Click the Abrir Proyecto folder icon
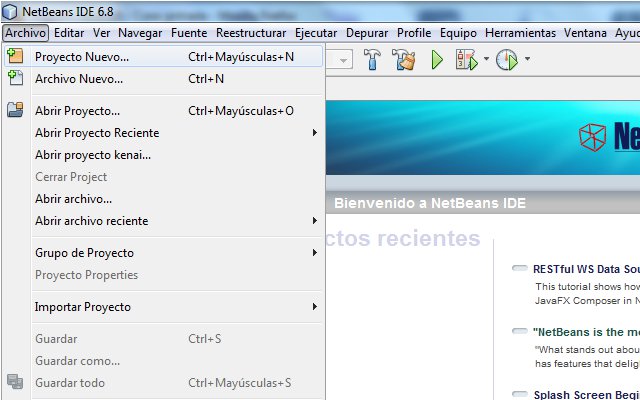This screenshot has height=400, width=640. (x=15, y=110)
